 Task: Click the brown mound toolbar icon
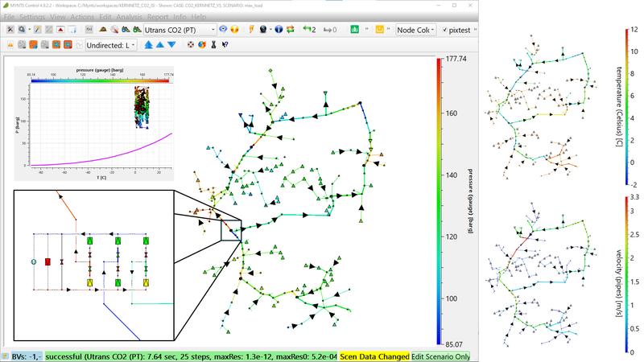point(103,30)
